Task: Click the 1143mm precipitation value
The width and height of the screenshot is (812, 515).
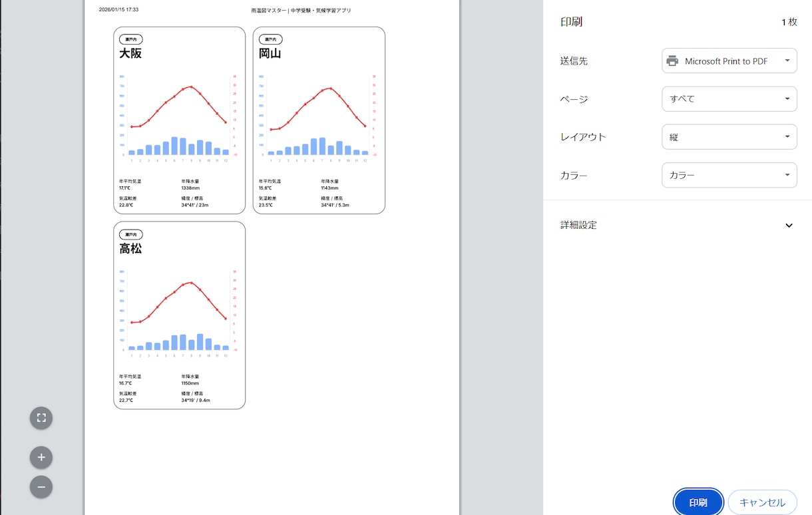Action: (329, 188)
